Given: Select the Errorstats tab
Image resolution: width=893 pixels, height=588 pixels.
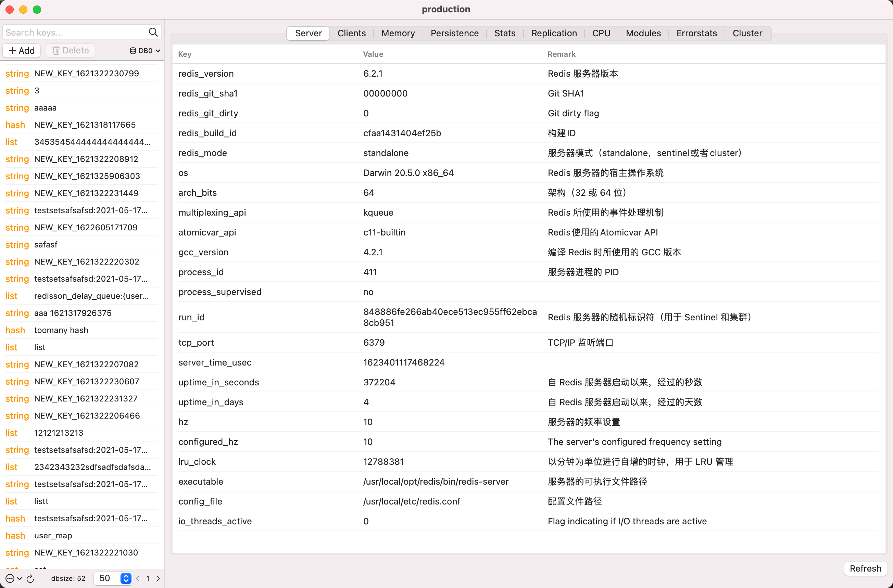Looking at the screenshot, I should 696,33.
